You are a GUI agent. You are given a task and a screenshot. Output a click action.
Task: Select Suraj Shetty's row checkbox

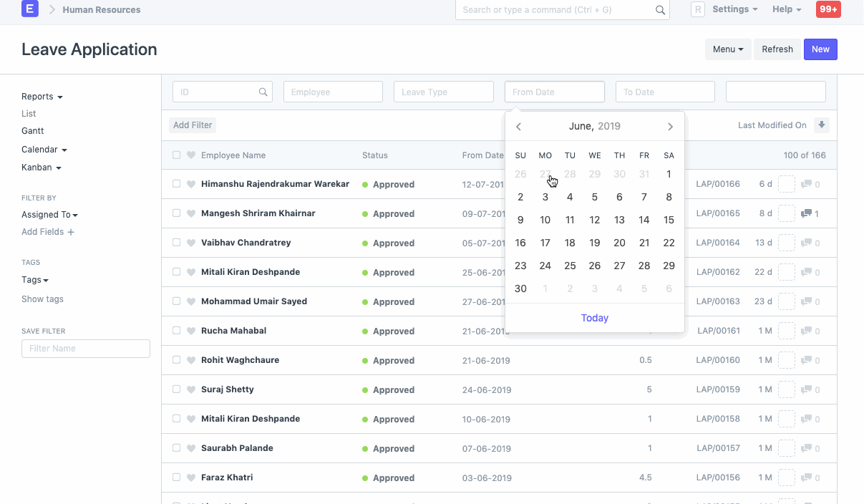click(x=176, y=389)
